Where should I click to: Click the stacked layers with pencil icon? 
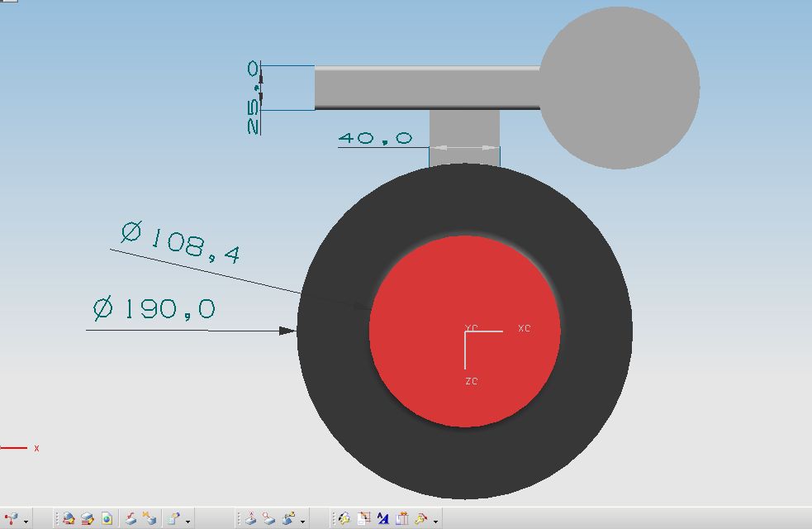coord(88,518)
